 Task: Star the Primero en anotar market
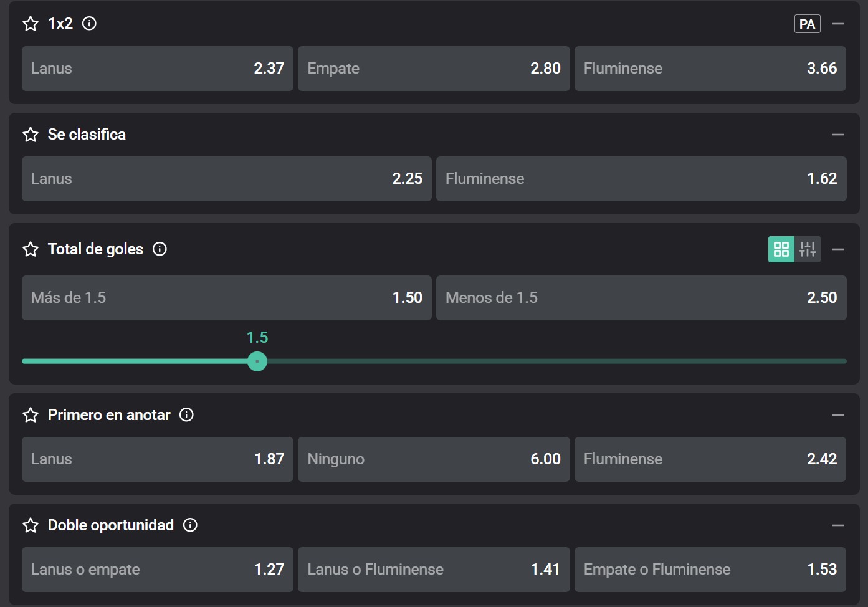31,415
